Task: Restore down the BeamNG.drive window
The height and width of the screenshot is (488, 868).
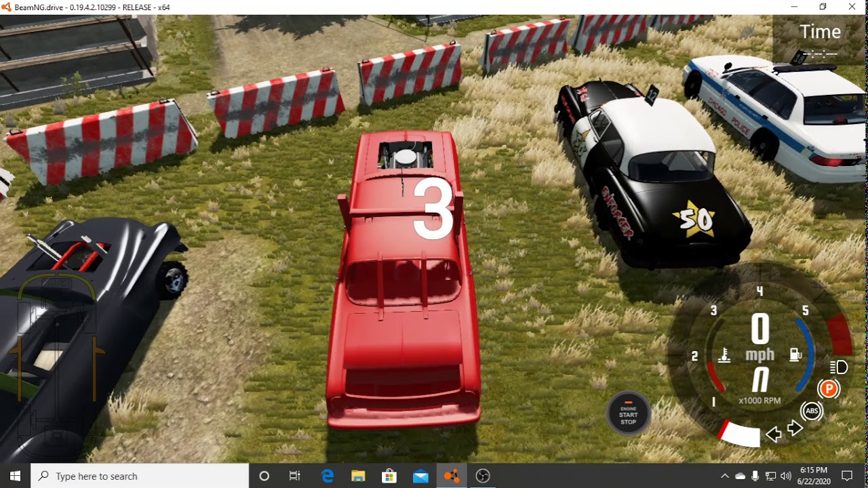Action: 823,7
